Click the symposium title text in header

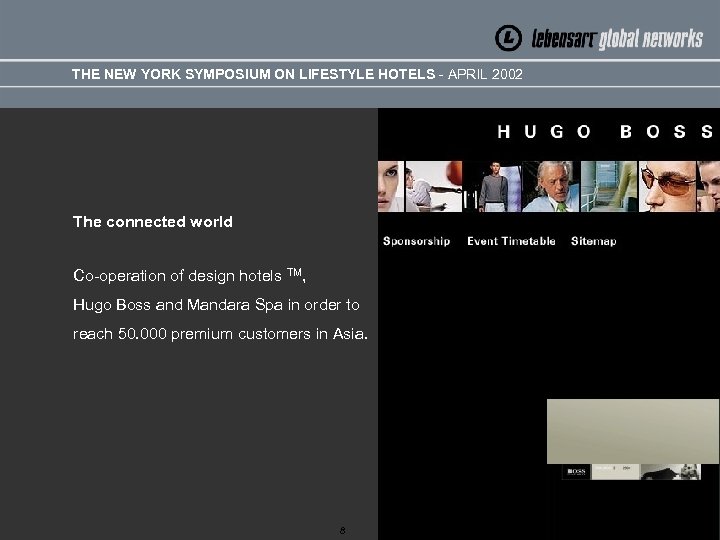point(253,74)
